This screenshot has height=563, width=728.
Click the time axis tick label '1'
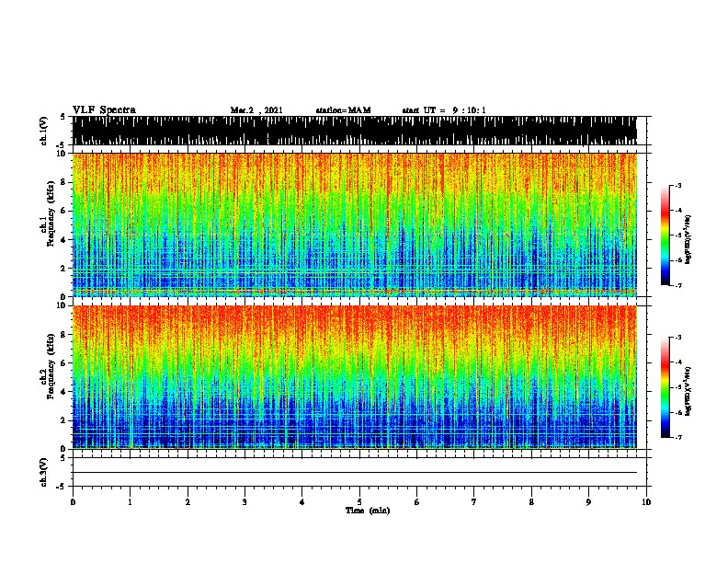[x=130, y=502]
